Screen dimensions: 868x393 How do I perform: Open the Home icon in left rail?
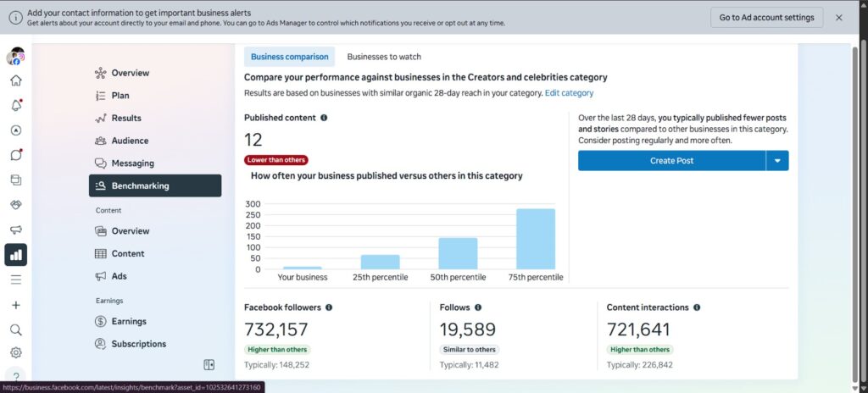pos(16,80)
